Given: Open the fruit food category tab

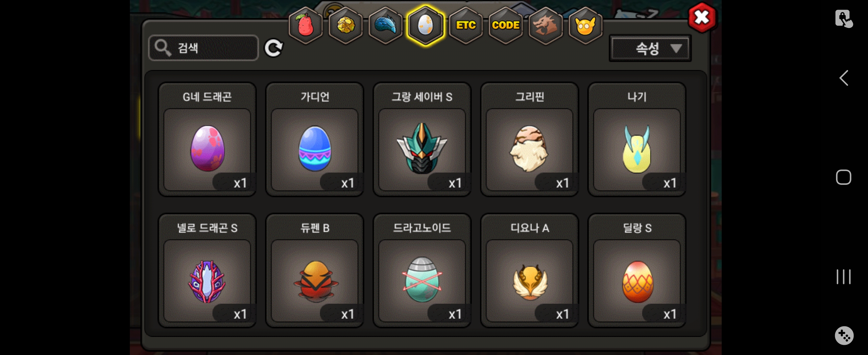Looking at the screenshot, I should (x=306, y=26).
